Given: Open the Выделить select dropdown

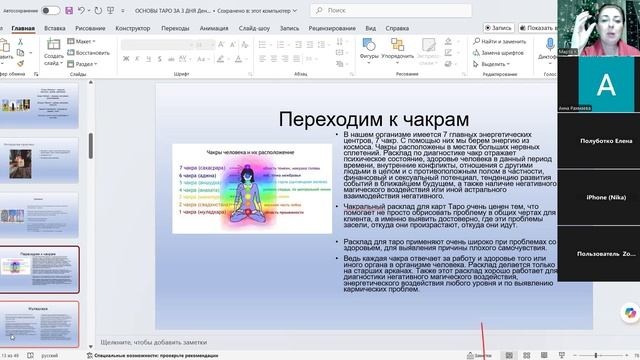Looking at the screenshot, I should pyautogui.click(x=491, y=64).
